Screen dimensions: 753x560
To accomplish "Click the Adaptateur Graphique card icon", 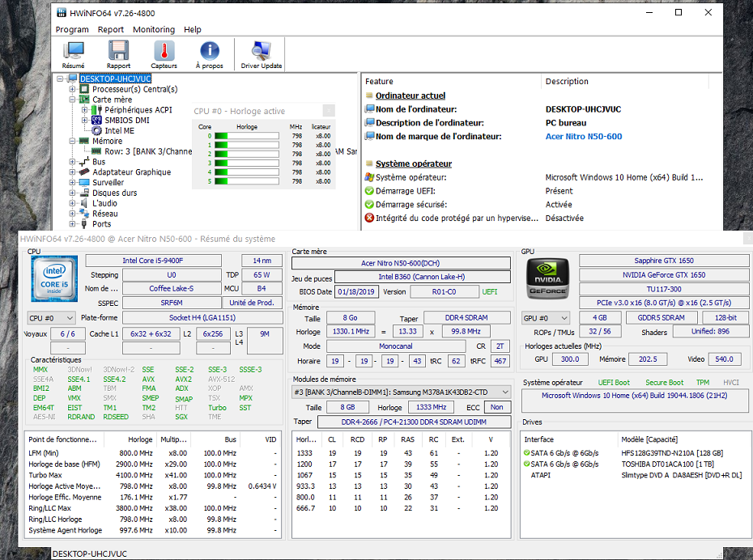I will (x=84, y=172).
